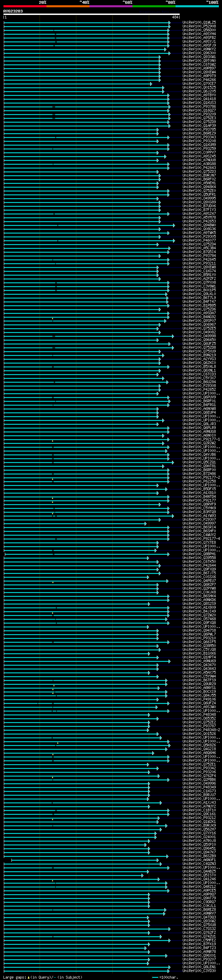The image size is (222, 980).
Task: Open hit UniRef100_P92177-2
Action: pos(201,477)
